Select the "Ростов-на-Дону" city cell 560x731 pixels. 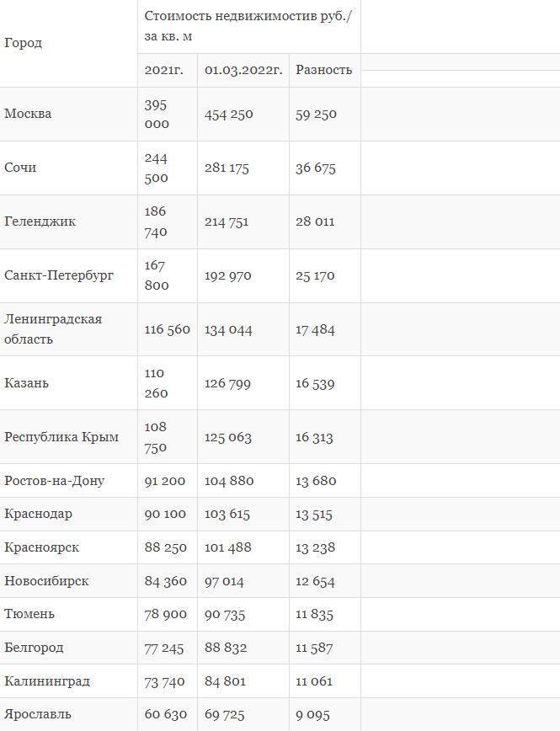(x=54, y=481)
